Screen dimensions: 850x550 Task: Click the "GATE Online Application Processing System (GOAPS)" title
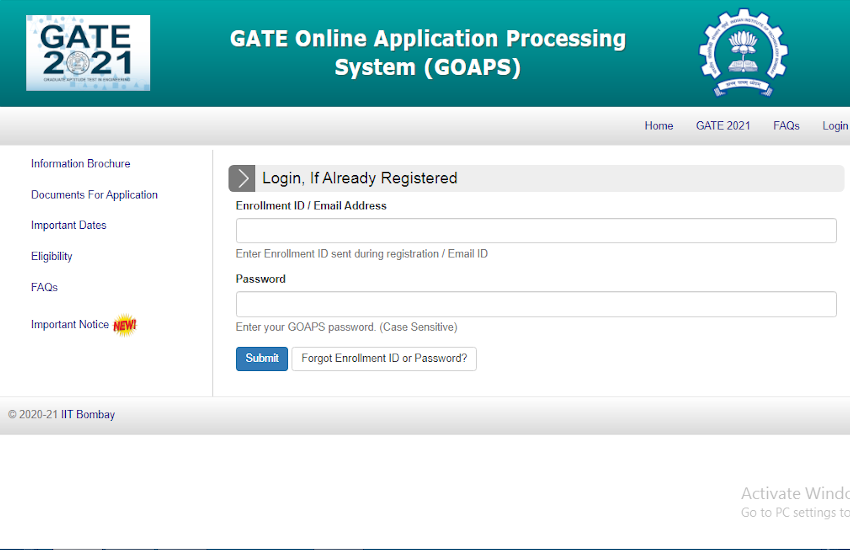(x=428, y=53)
